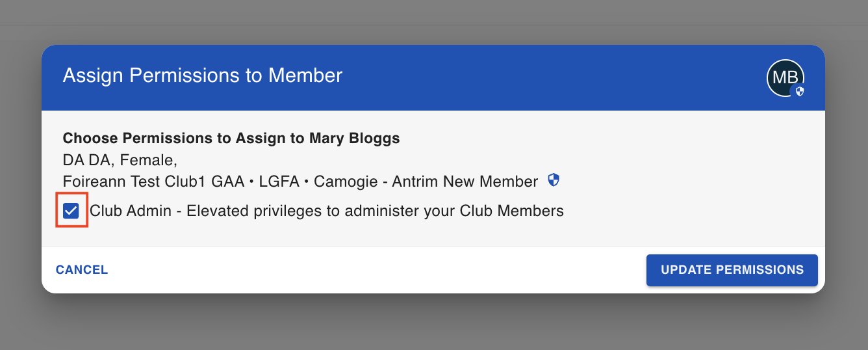This screenshot has width=868, height=350.
Task: Click the LGFA label in club line
Action: (x=279, y=182)
